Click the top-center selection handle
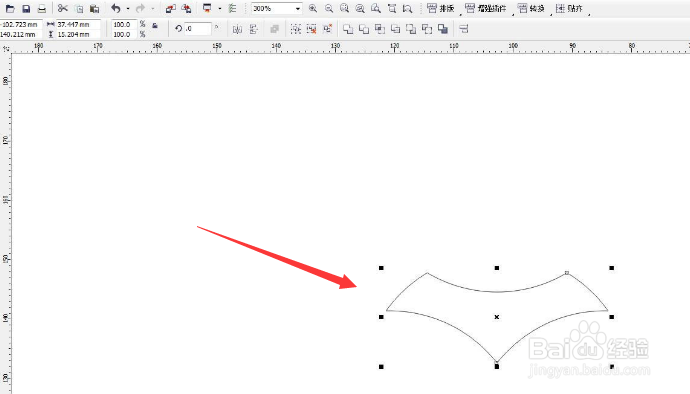 point(497,268)
